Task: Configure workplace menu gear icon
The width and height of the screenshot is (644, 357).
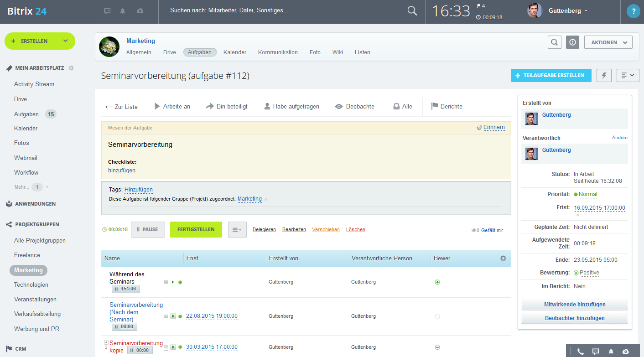Action: [x=71, y=68]
